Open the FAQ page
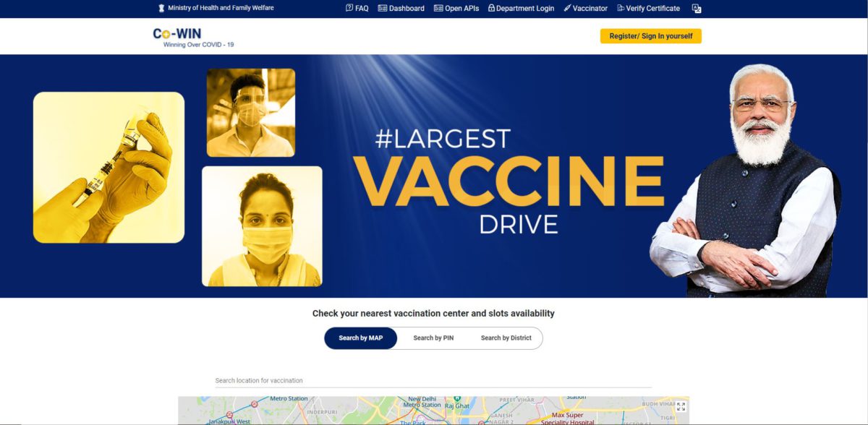 pos(357,9)
